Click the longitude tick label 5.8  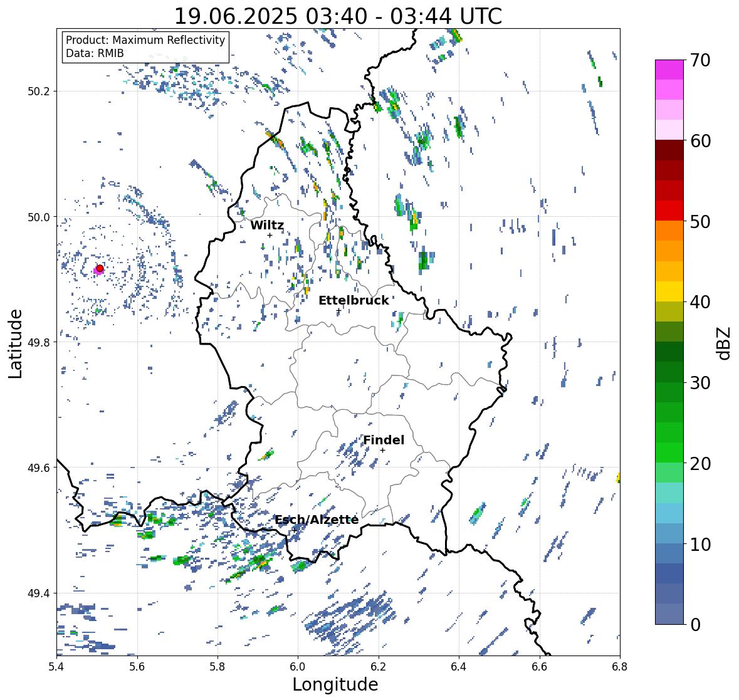click(218, 666)
